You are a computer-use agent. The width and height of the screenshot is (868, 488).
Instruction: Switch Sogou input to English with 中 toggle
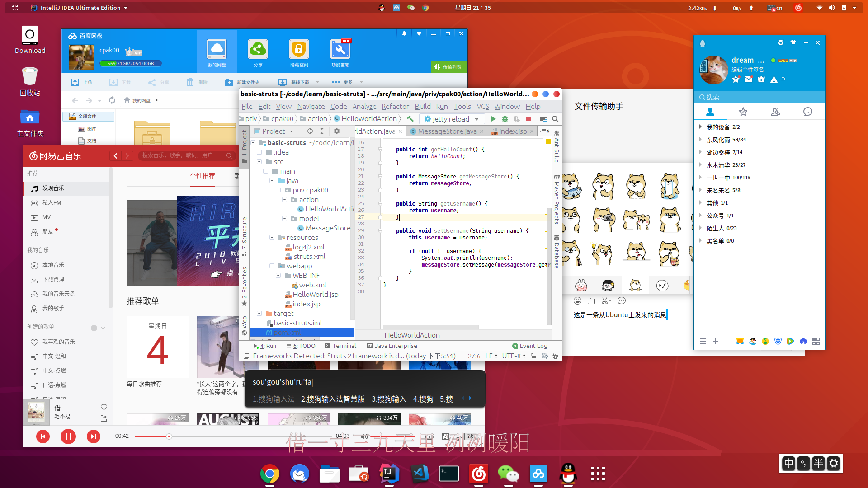(788, 463)
